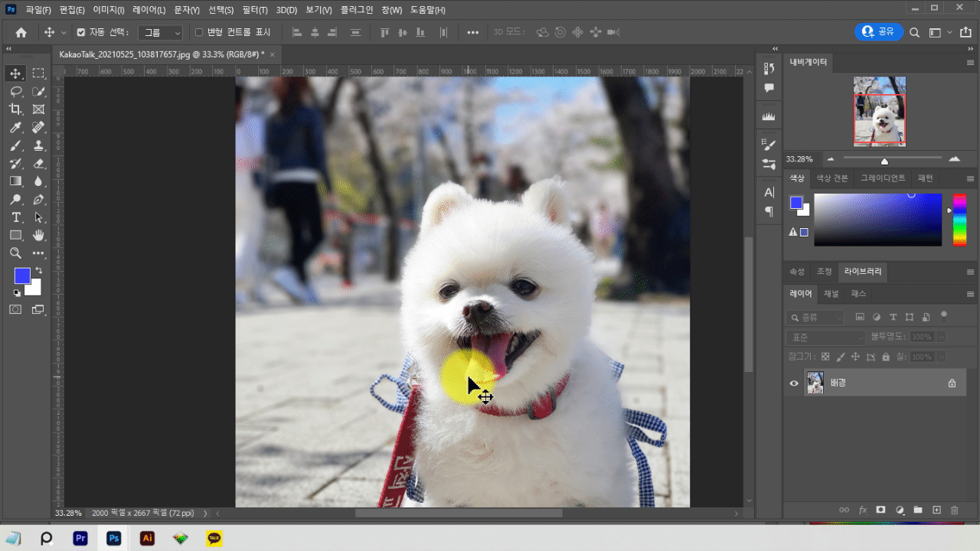Viewport: 980px width, 551px height.
Task: Select the Zoom tool in the toolbox
Action: (x=15, y=253)
